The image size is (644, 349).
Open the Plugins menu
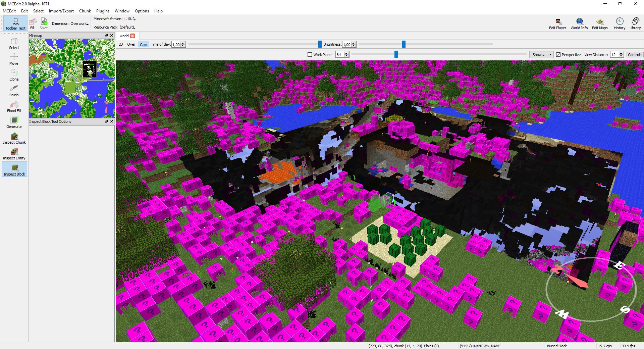pos(103,11)
